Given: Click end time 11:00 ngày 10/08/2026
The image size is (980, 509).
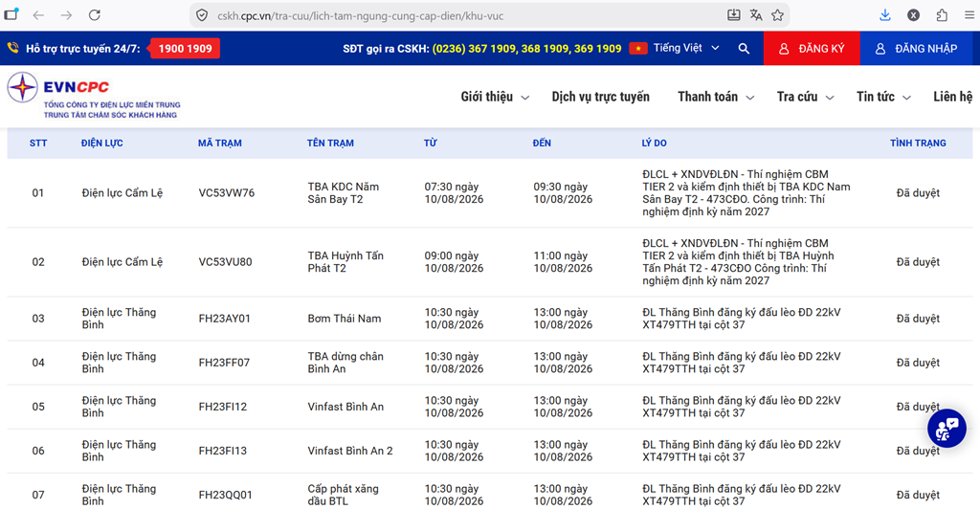Looking at the screenshot, I should (x=563, y=262).
